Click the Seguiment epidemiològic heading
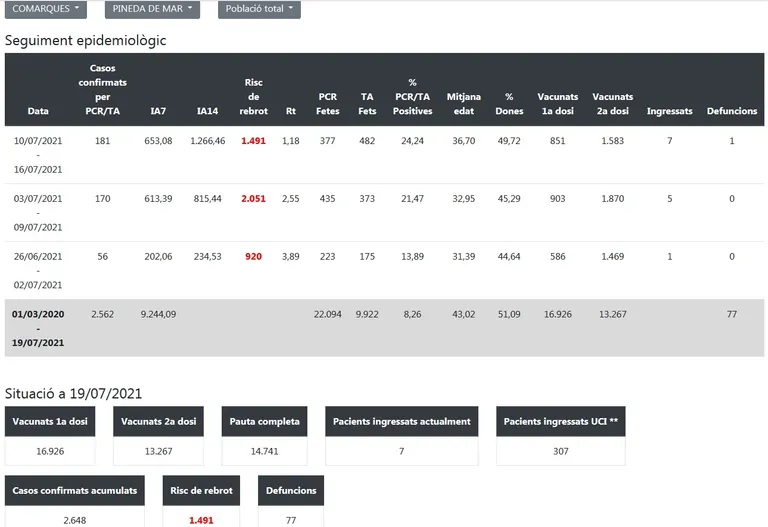 click(85, 40)
